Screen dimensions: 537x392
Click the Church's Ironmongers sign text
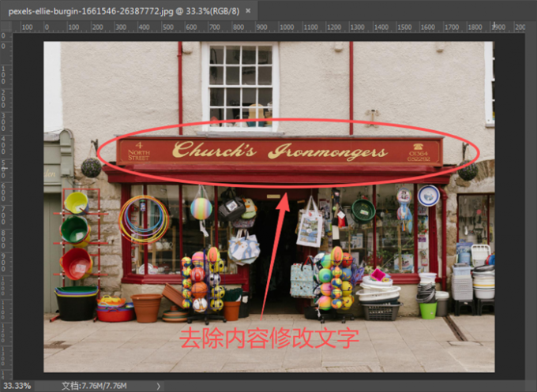click(x=280, y=151)
